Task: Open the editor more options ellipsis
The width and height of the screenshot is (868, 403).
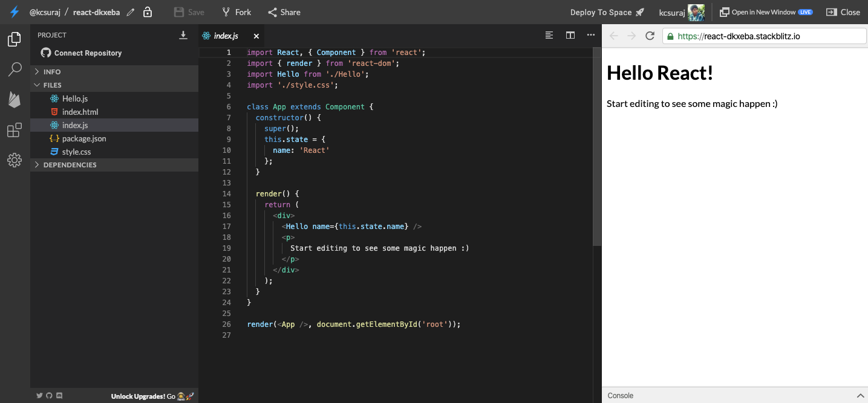Action: (591, 35)
